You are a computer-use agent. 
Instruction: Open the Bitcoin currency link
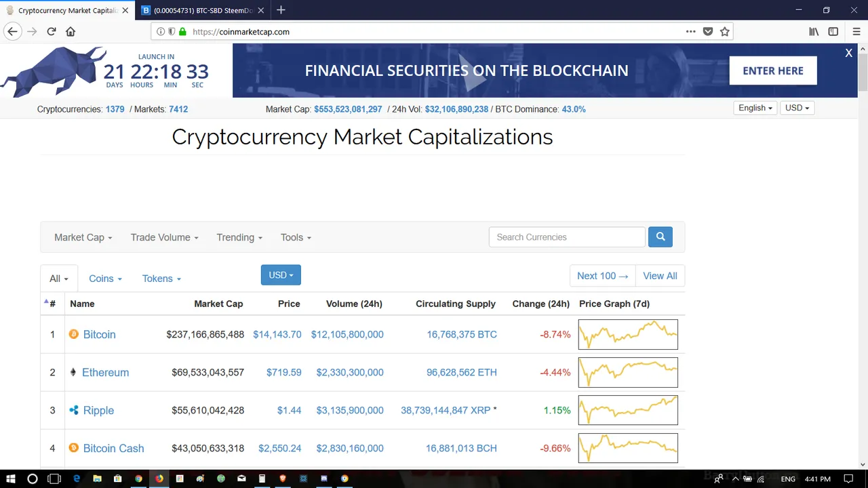(99, 334)
